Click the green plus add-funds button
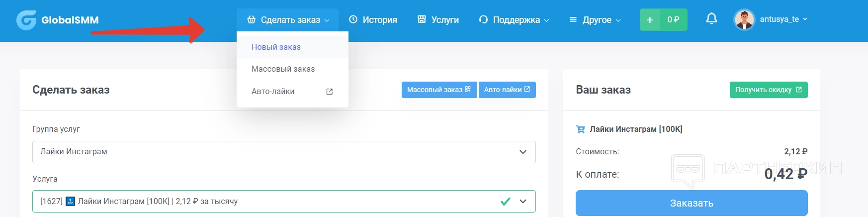The width and height of the screenshot is (868, 217). (x=650, y=20)
